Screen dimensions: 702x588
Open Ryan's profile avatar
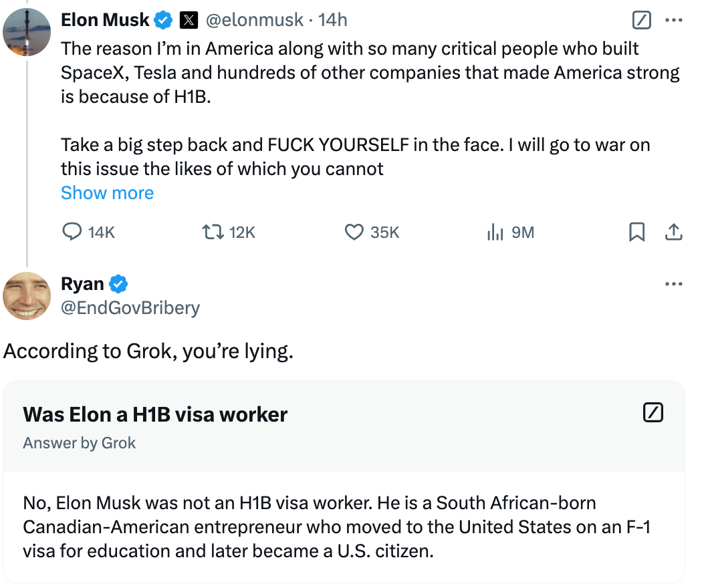coord(27,296)
